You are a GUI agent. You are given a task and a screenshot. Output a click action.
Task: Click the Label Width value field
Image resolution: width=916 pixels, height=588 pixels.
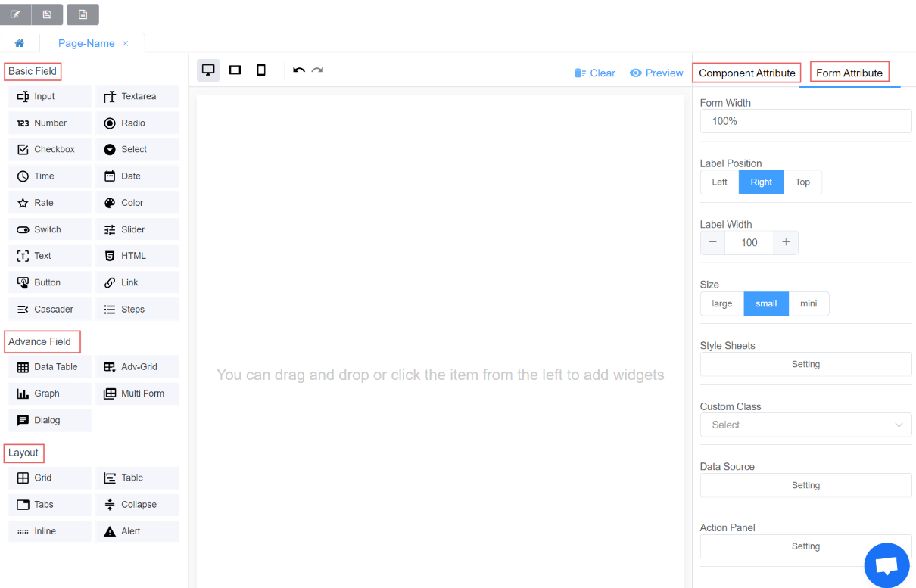pos(749,242)
